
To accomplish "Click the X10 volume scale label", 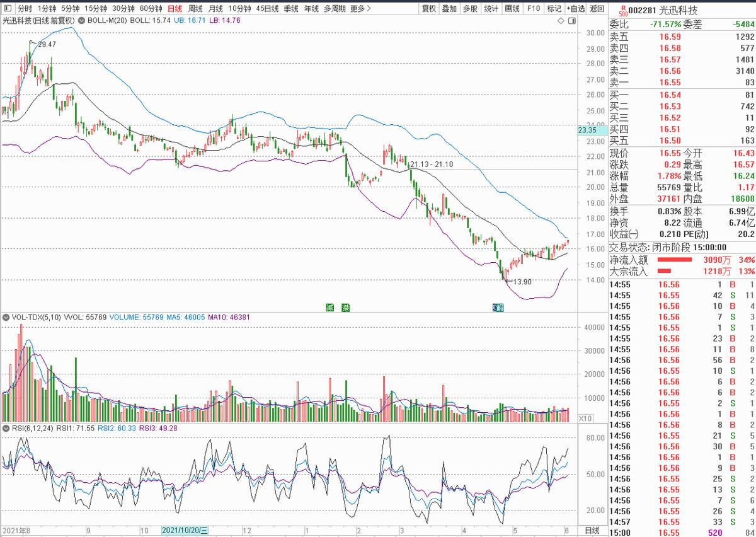I will 585,418.
